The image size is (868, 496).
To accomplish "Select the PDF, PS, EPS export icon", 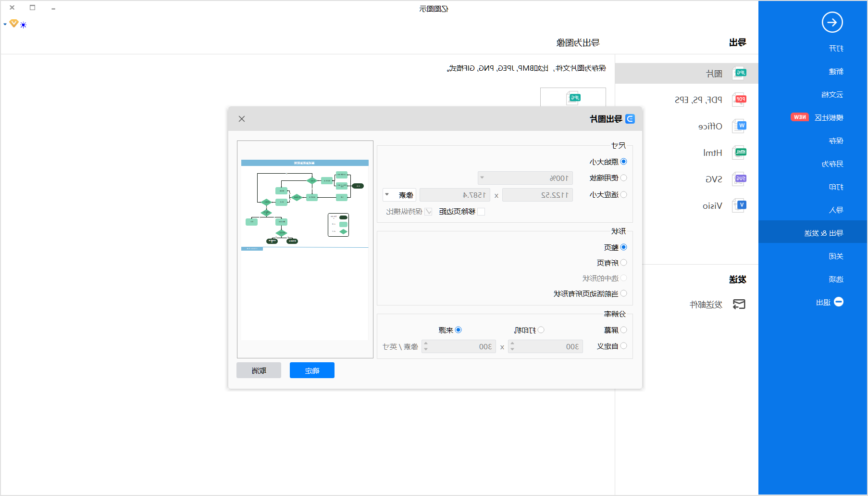I will [x=739, y=100].
